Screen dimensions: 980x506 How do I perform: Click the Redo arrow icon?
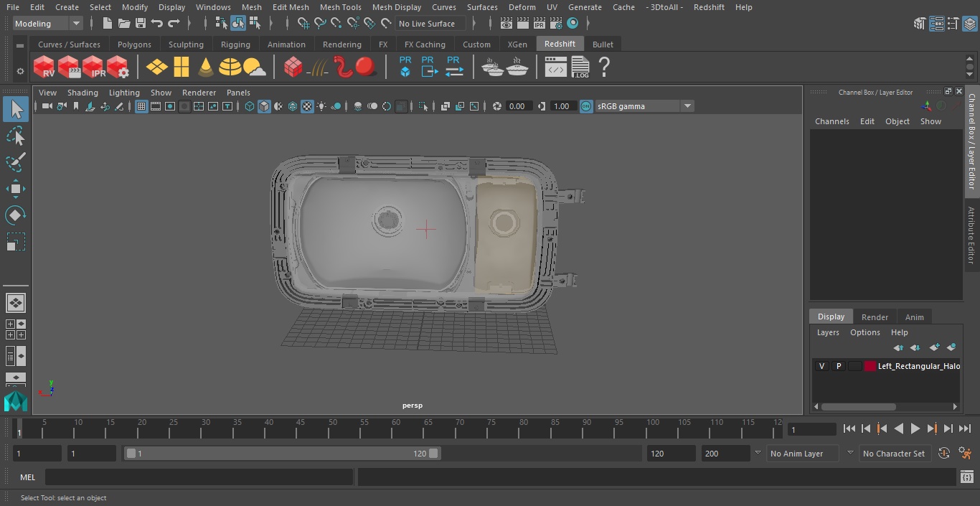[x=174, y=24]
